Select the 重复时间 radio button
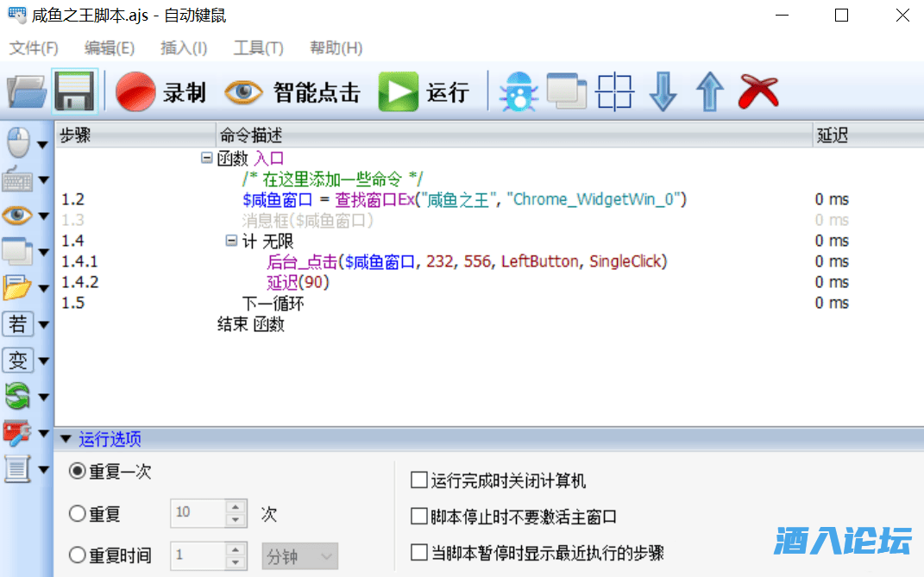 77,555
